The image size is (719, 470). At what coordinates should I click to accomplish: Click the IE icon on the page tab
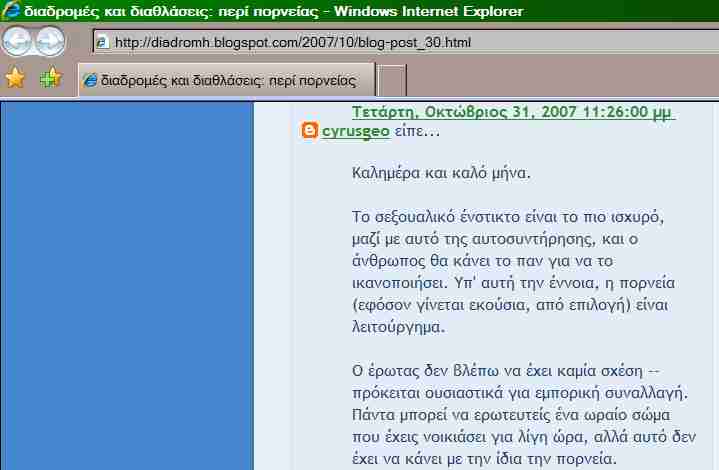[x=90, y=80]
